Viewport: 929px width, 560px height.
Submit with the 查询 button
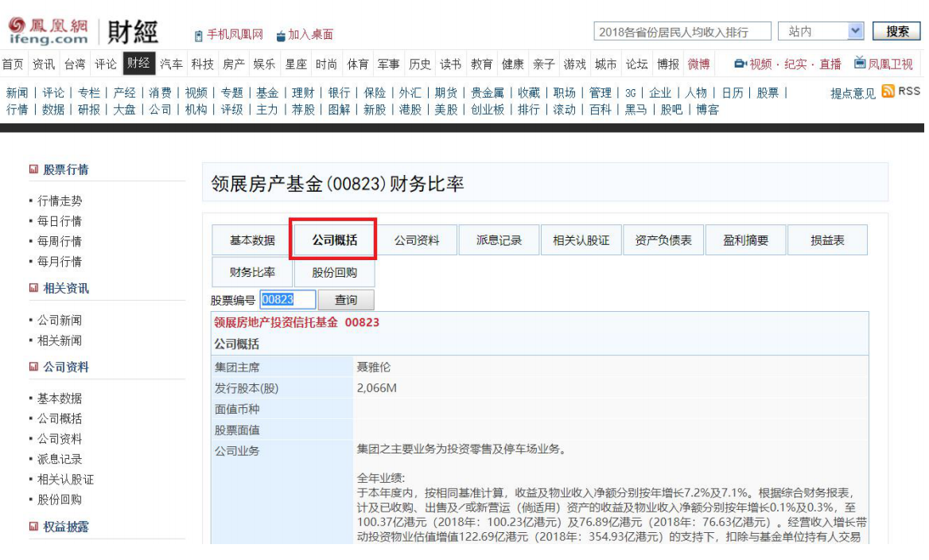[346, 300]
